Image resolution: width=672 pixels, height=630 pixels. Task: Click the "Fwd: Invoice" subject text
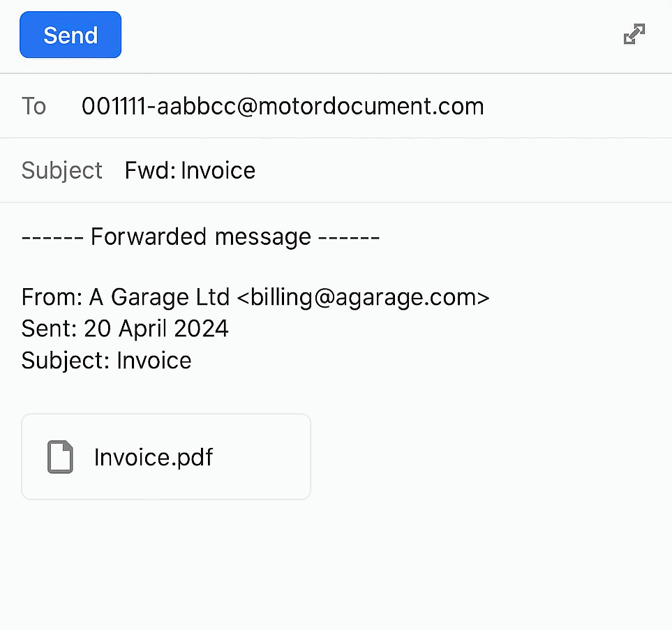(190, 170)
